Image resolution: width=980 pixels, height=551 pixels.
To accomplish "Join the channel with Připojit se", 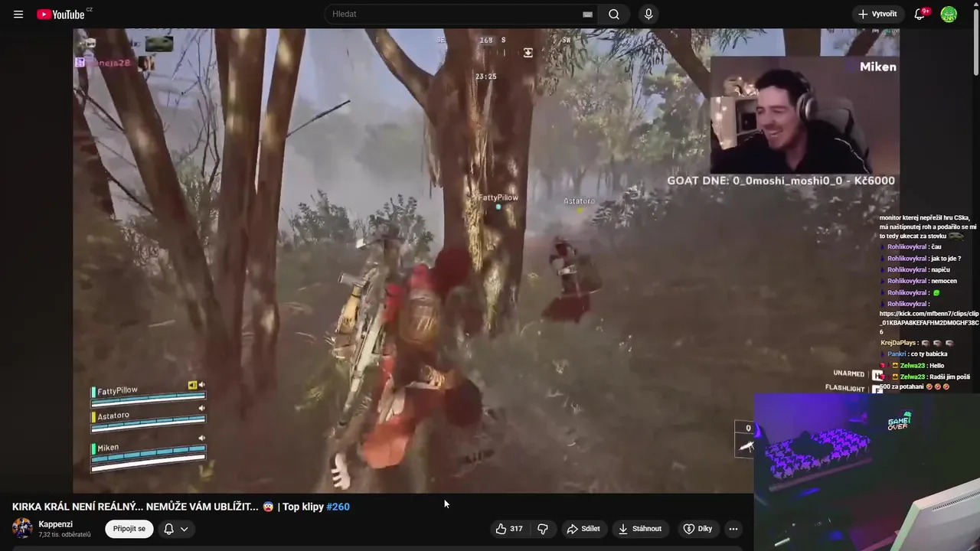I will [129, 529].
